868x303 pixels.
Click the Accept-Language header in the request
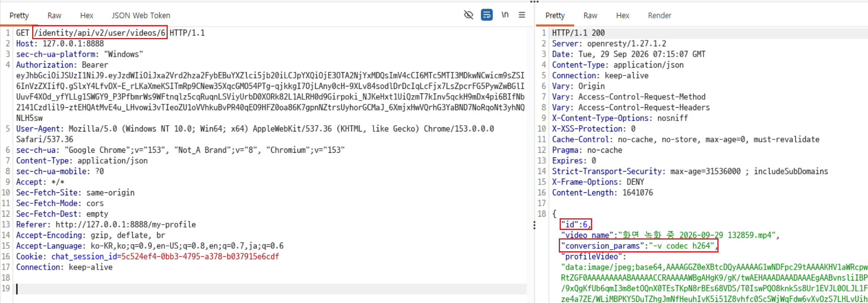[x=150, y=246]
